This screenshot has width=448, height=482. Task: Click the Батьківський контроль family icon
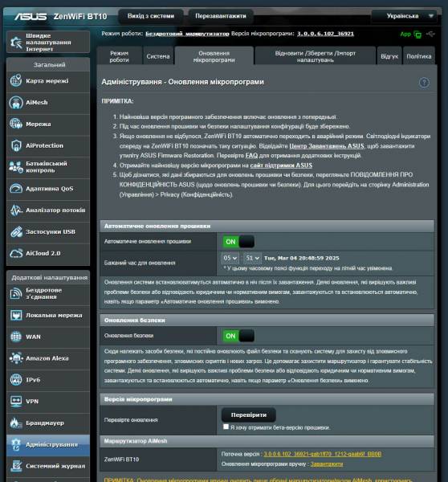click(x=16, y=167)
